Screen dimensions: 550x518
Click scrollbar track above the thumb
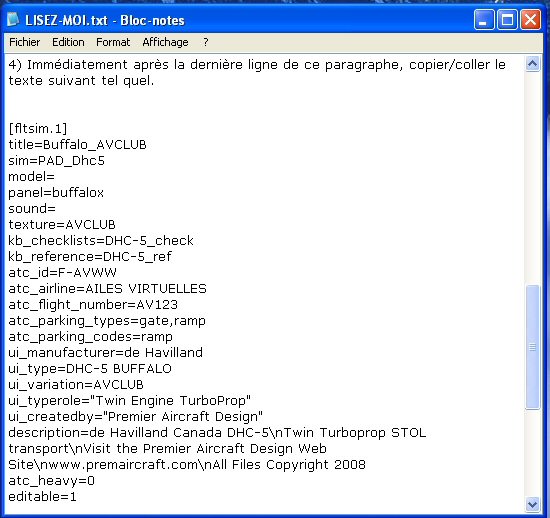tap(532, 178)
